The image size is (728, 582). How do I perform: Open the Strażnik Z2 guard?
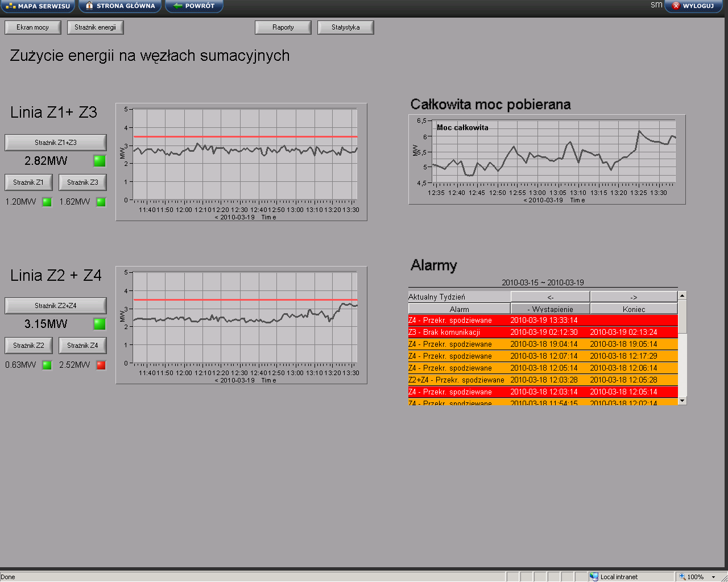coord(28,346)
